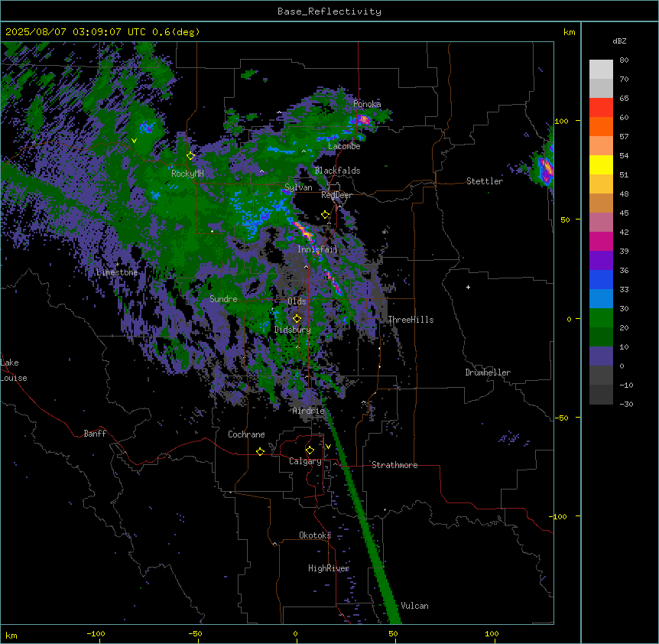Click the asterisk marker above Limestone

click(x=118, y=265)
